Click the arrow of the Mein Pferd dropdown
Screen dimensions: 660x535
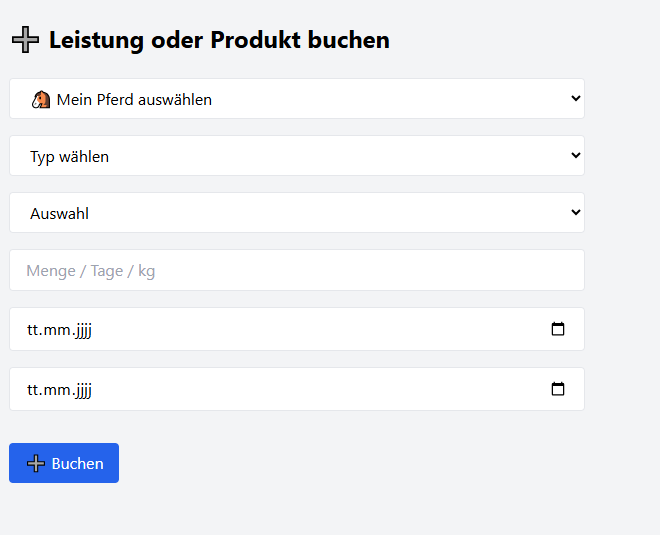pyautogui.click(x=575, y=98)
